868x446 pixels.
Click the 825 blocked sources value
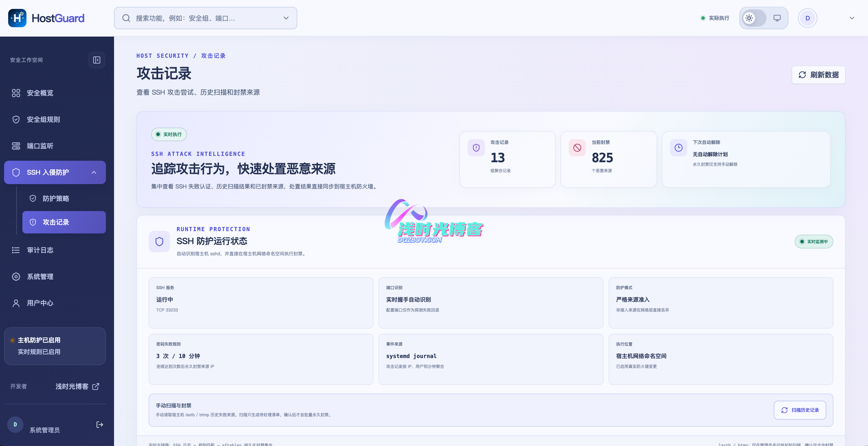(x=603, y=158)
